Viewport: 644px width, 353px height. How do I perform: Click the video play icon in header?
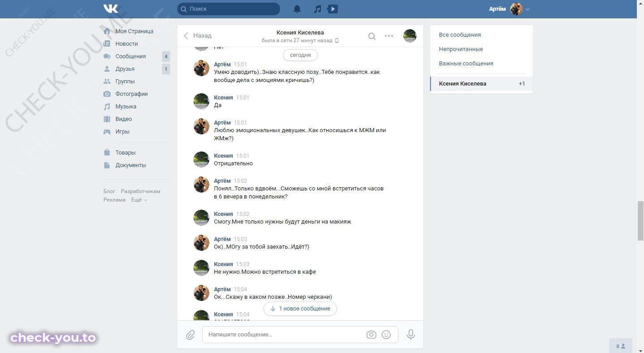point(333,9)
